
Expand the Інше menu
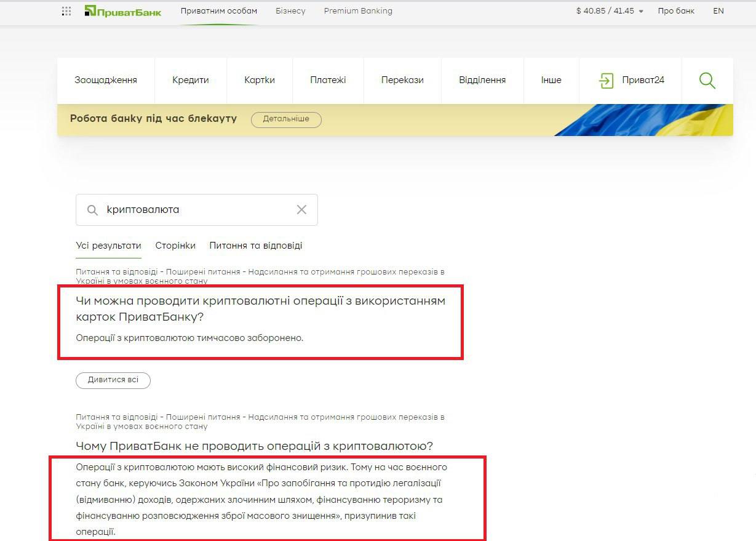[x=551, y=80]
